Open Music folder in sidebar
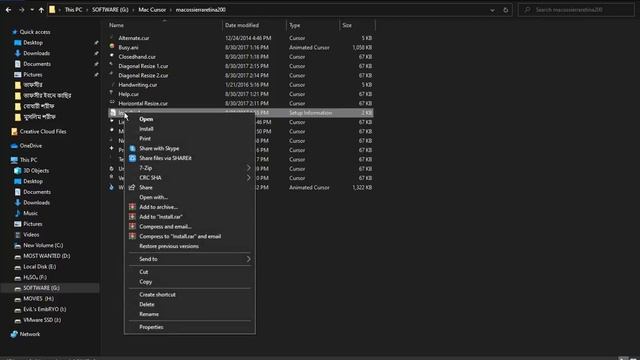This screenshot has height=360, width=640. (30, 213)
